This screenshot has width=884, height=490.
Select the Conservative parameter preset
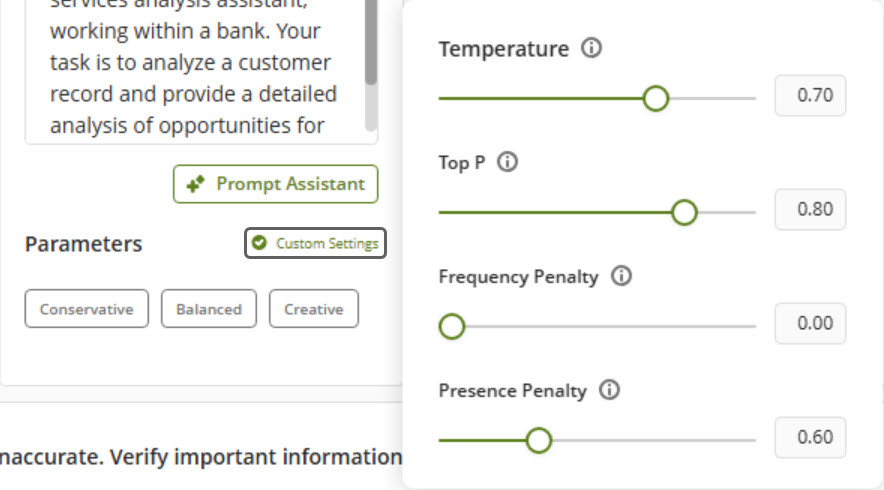(86, 309)
